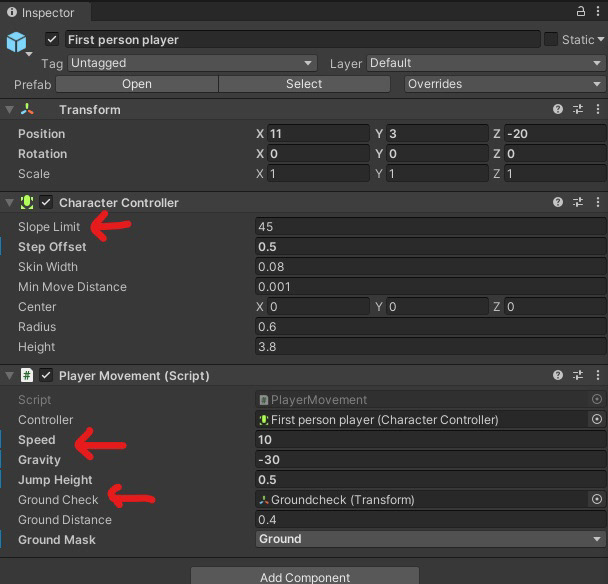Edit Rotation Y field
This screenshot has height=584, width=608.
pyautogui.click(x=437, y=154)
